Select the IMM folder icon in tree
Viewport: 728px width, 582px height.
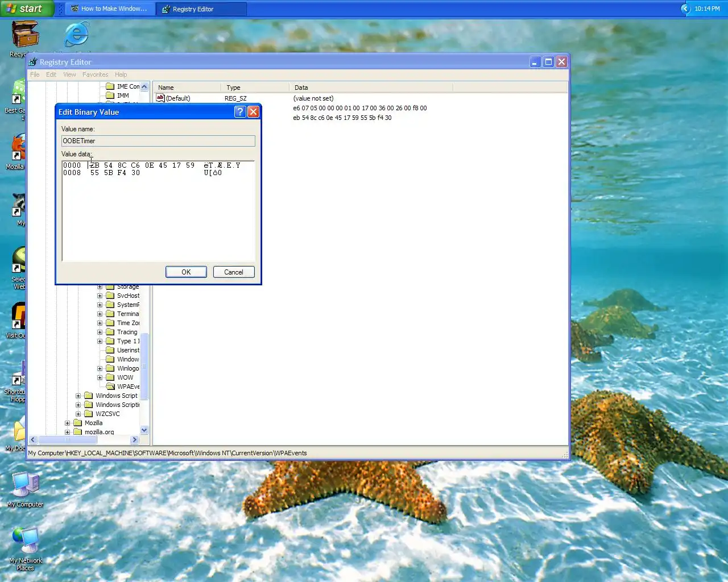click(x=110, y=95)
